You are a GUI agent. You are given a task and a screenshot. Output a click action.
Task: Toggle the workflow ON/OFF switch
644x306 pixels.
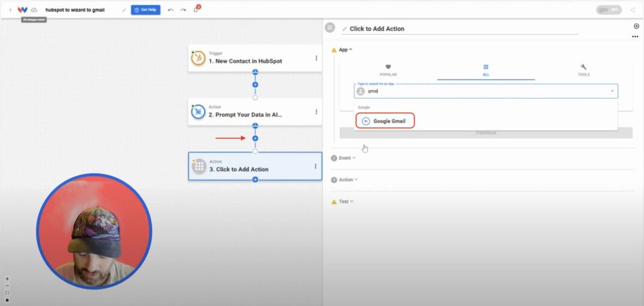point(609,10)
